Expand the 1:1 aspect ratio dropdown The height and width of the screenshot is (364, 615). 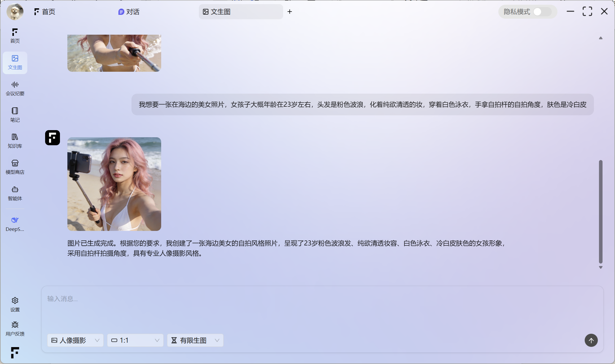[x=135, y=340]
